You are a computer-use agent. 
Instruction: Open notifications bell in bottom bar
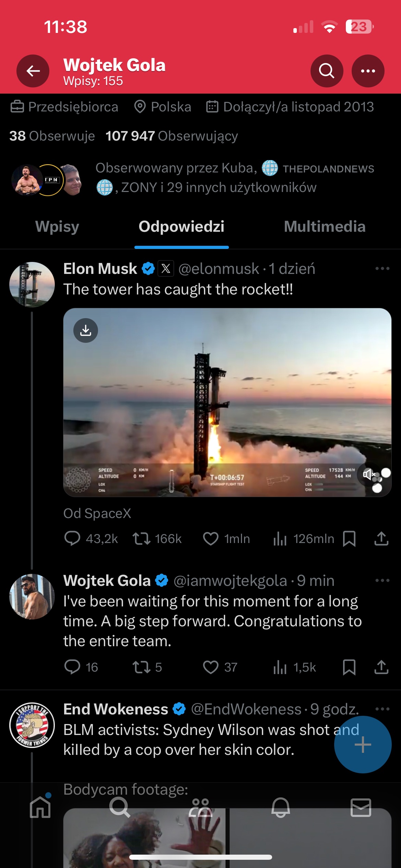[281, 807]
